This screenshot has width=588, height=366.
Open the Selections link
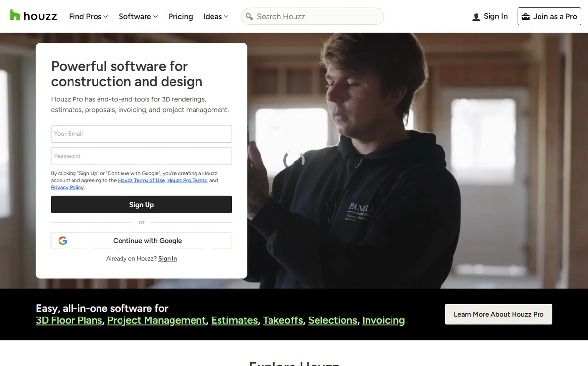click(x=333, y=320)
